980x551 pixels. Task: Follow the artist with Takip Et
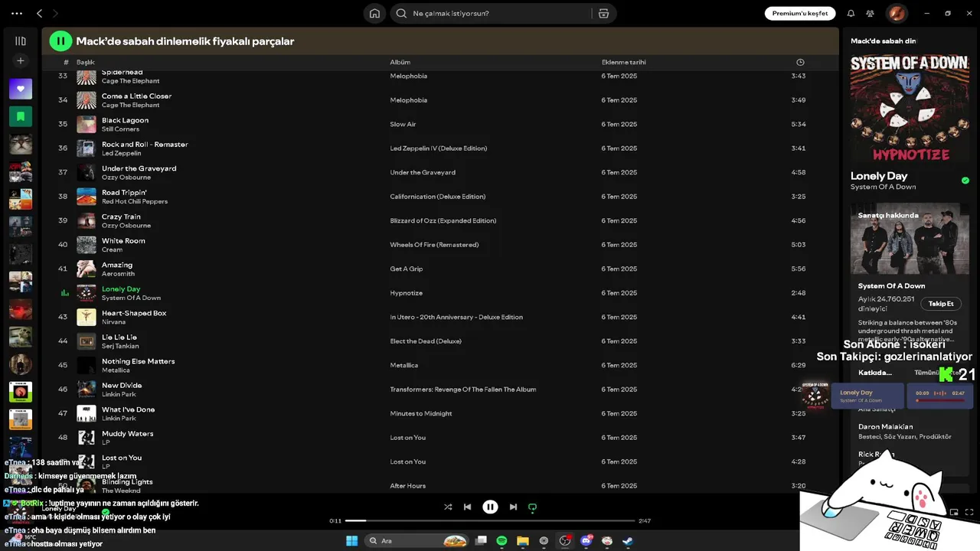pyautogui.click(x=941, y=304)
